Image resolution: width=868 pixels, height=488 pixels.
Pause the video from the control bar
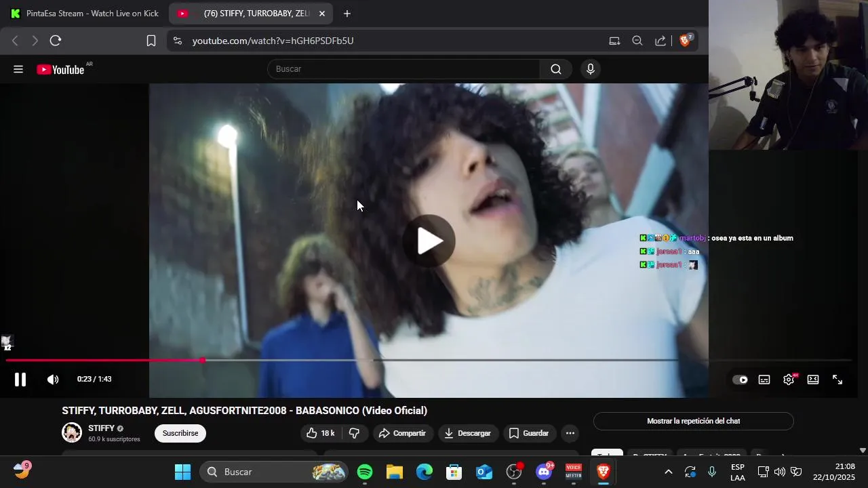pos(20,380)
